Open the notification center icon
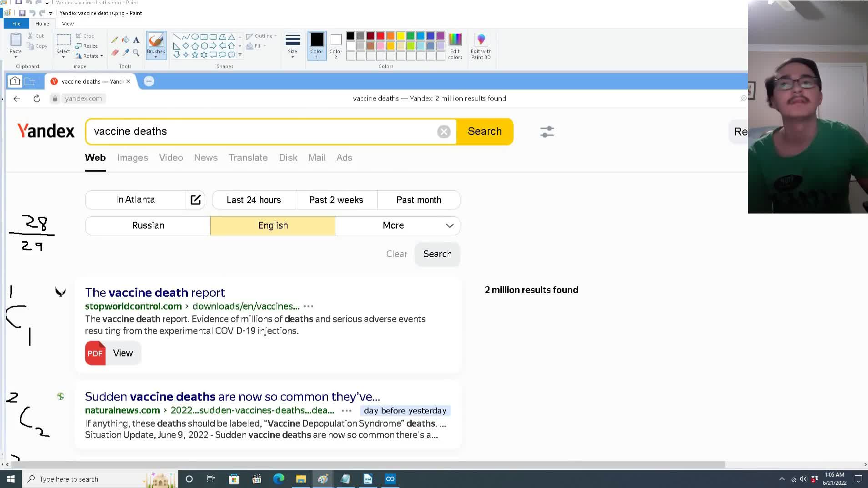Screen dimensions: 868x488 coord(858,479)
